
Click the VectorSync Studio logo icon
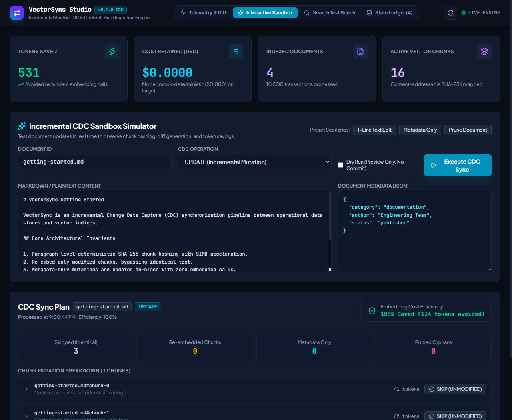pos(17,13)
